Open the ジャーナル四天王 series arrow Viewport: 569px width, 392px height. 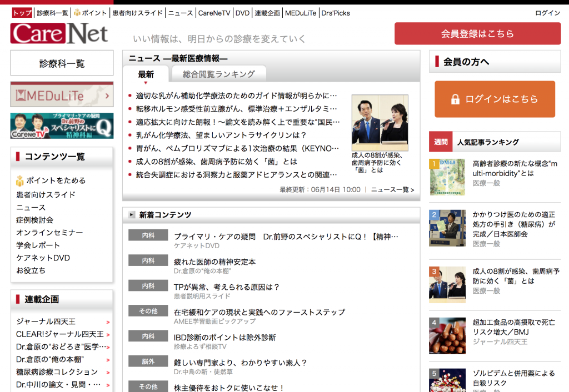point(108,322)
